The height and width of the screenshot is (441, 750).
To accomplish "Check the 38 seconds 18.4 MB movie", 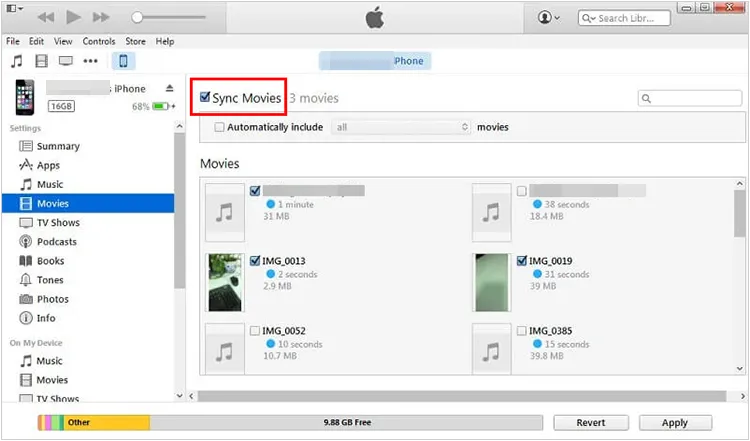I will (522, 191).
